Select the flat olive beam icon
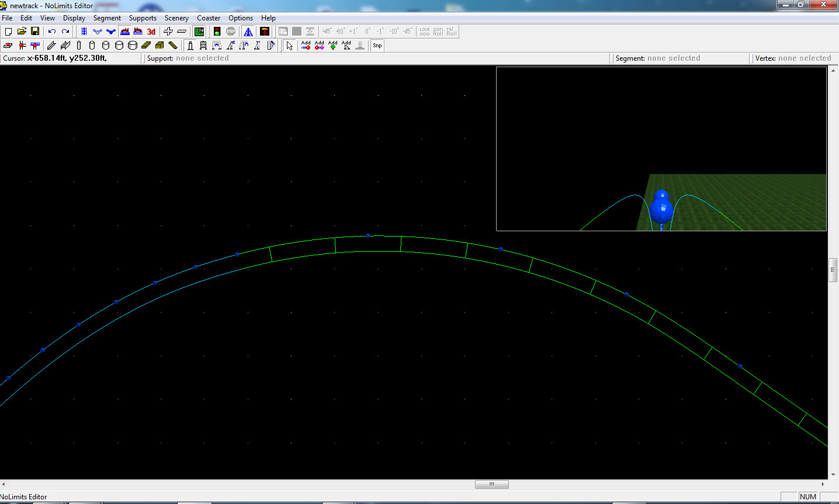839x504 pixels. pyautogui.click(x=146, y=46)
